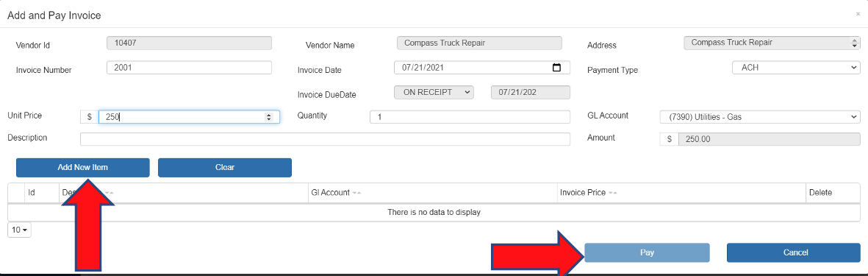This screenshot has height=276, width=868.
Task: Click the due date field 07/21/202
Action: pyautogui.click(x=531, y=92)
